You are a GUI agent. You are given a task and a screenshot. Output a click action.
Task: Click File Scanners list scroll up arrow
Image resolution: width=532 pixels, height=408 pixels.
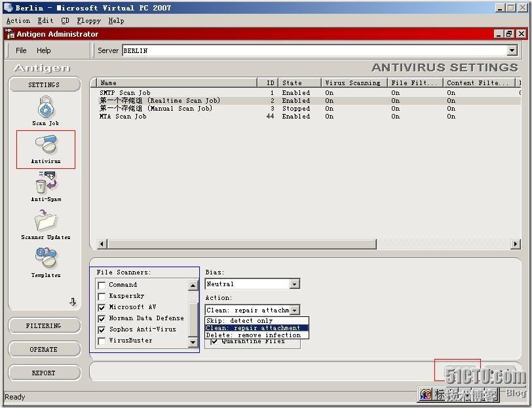click(193, 286)
